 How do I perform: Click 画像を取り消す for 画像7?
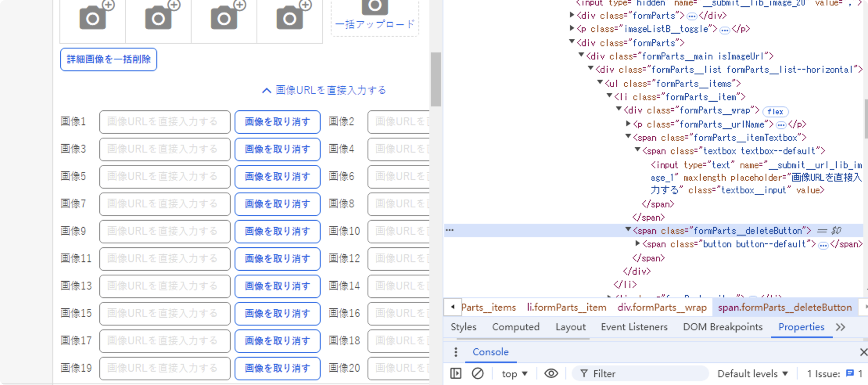pos(277,204)
